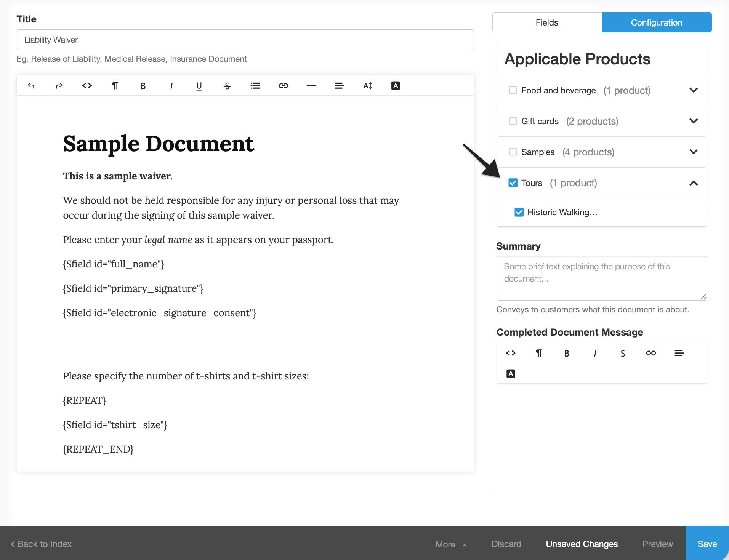Click the Summary text area
The image size is (729, 560).
click(x=602, y=278)
